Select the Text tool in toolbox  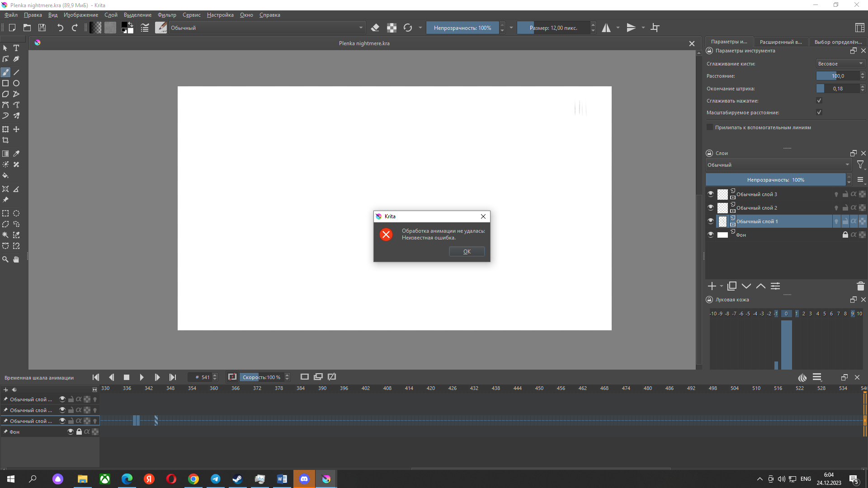tap(16, 48)
